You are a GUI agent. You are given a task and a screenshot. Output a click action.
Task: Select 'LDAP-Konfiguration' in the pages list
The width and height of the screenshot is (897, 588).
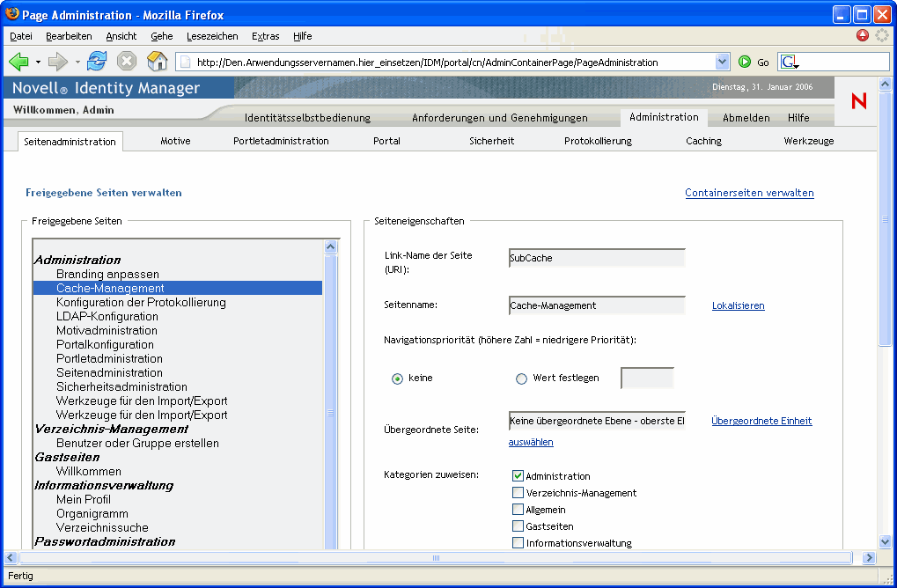pyautogui.click(x=107, y=316)
